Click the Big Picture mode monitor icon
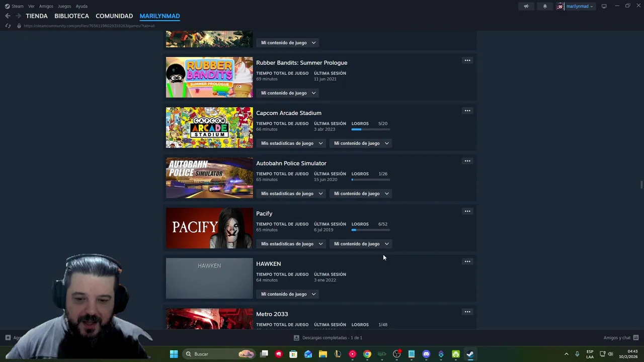This screenshot has width=644, height=362. click(x=604, y=6)
